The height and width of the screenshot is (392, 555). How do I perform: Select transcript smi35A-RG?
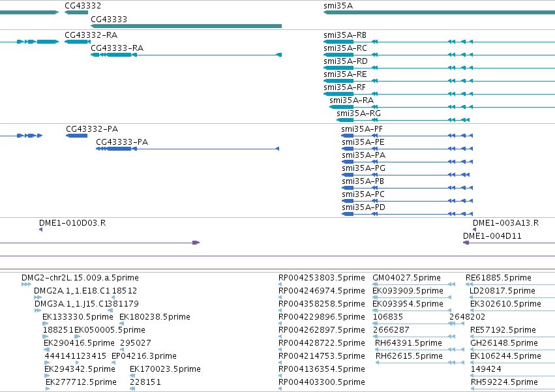[x=359, y=113]
